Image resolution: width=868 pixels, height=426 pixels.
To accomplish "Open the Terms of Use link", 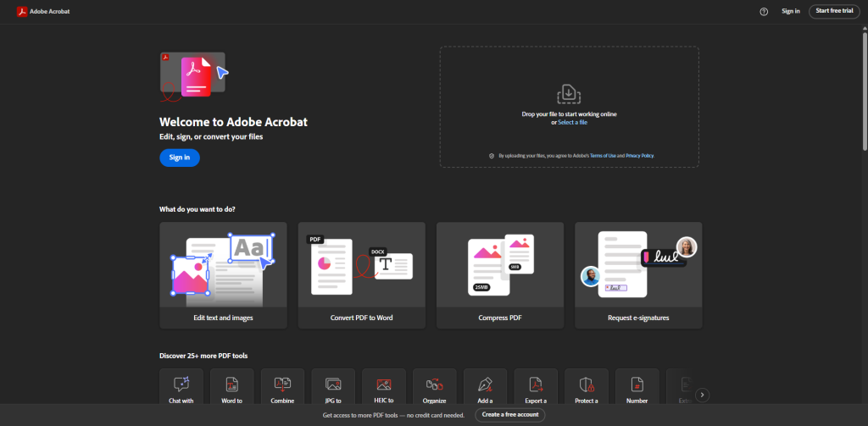I will [603, 156].
